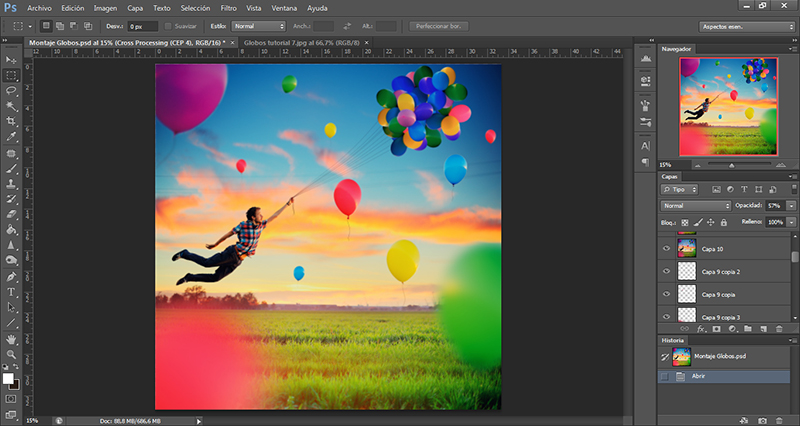The width and height of the screenshot is (800, 426).
Task: Select the Crop tool
Action: [x=11, y=121]
